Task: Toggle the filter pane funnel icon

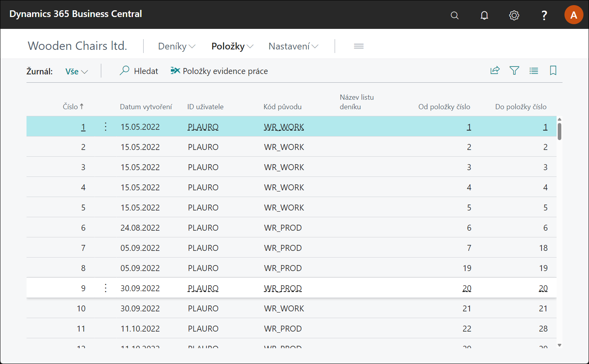Action: [514, 70]
